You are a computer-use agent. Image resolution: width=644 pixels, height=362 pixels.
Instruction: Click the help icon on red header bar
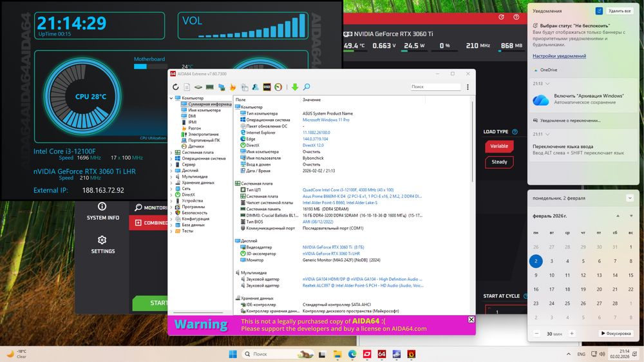pos(516,17)
